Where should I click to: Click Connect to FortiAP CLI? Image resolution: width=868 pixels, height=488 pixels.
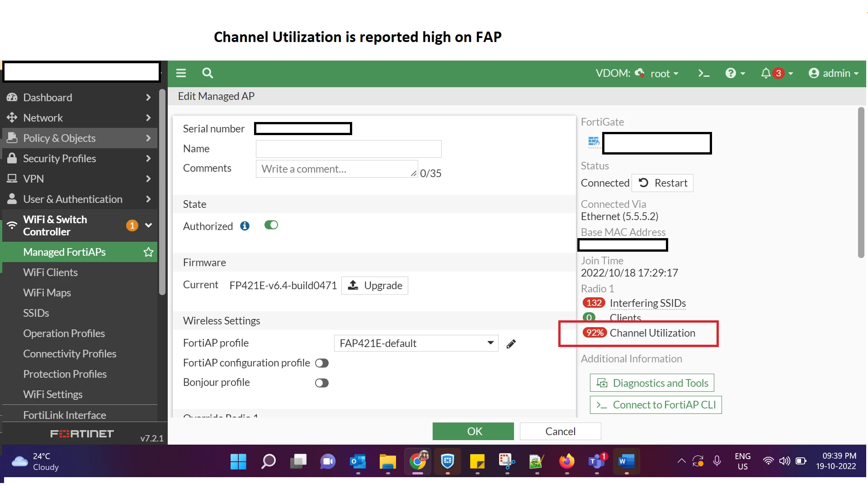(x=656, y=405)
